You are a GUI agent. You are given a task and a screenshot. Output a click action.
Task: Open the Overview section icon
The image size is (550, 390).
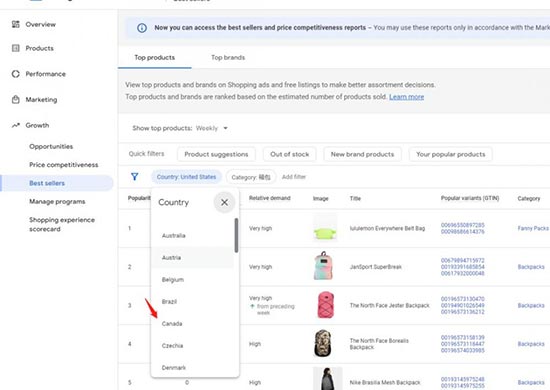(x=16, y=24)
